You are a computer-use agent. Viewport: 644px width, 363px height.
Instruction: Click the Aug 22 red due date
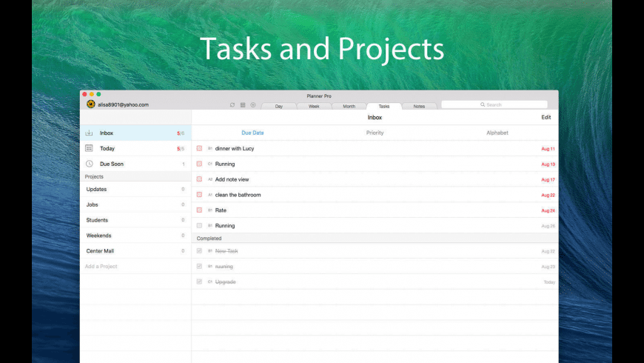coord(548,195)
